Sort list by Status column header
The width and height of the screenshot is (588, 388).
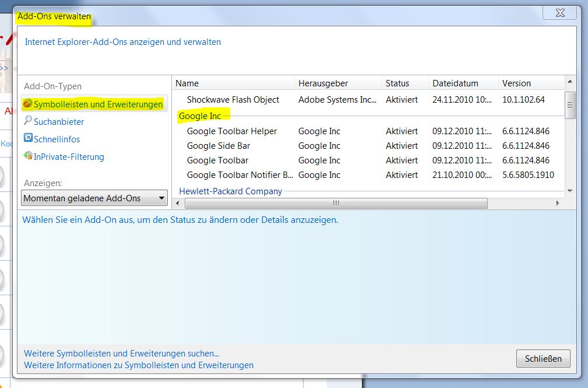tap(405, 83)
